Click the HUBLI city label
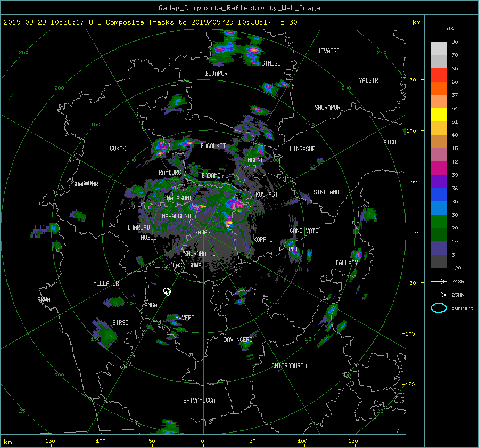 tap(148, 238)
